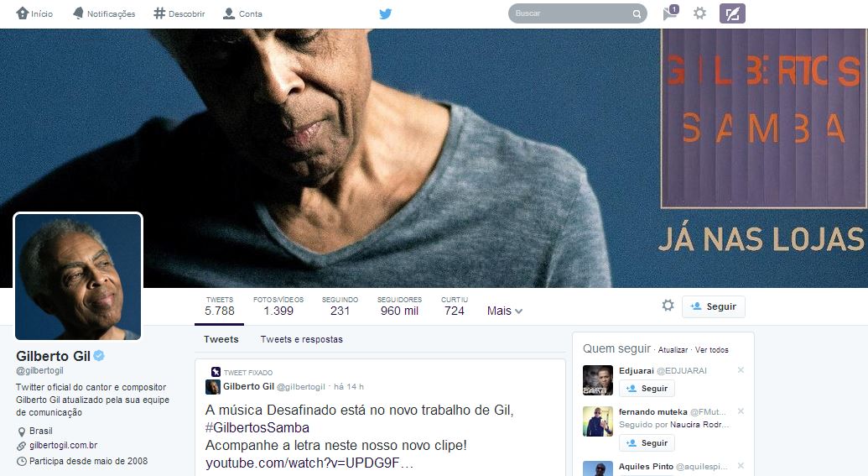Click Atualizar in Quem seguir
The image size is (868, 476).
673,350
